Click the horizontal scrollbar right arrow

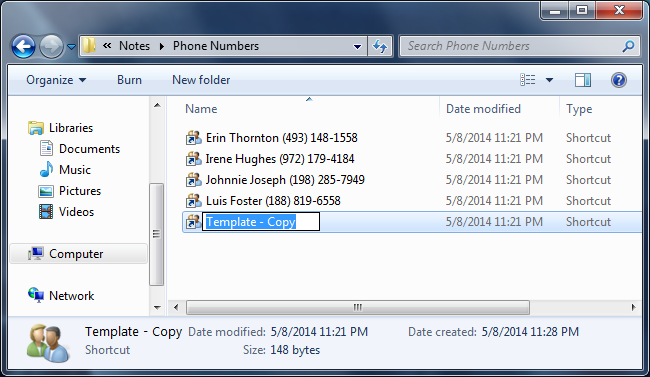pyautogui.click(x=633, y=307)
